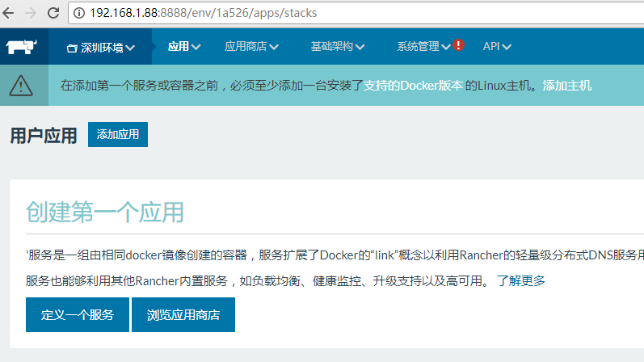Open the 应用 menu

point(184,46)
